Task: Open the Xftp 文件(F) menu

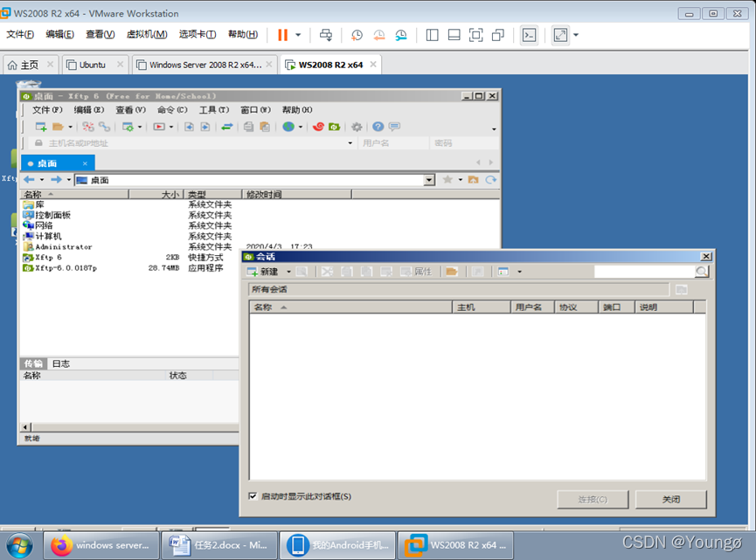Action: pyautogui.click(x=47, y=110)
